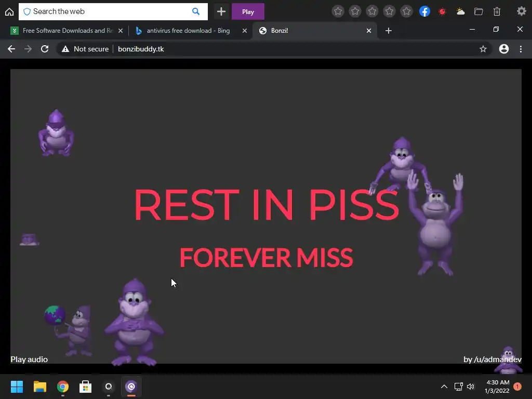Close the antivirus free download tab
The image size is (532, 399).
click(x=245, y=31)
